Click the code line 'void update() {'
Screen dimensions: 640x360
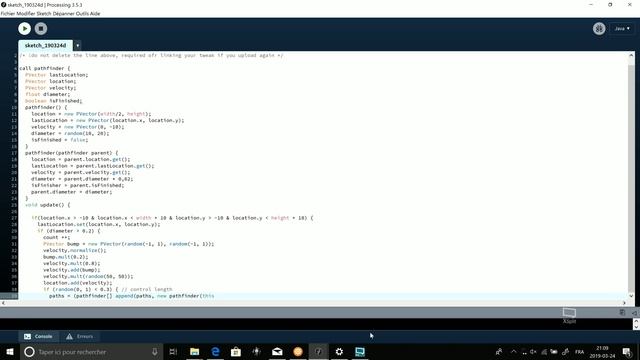point(47,205)
